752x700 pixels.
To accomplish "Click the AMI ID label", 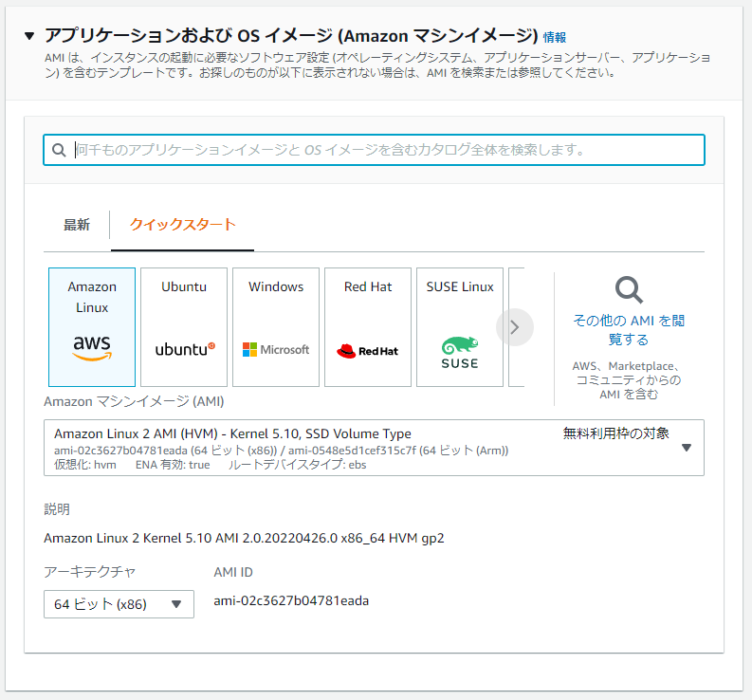I will 233,572.
